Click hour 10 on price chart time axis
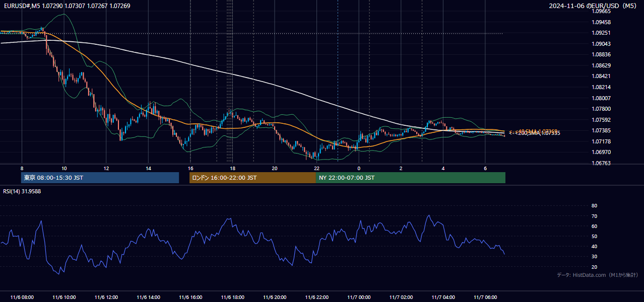644x302 pixels. coord(64,168)
